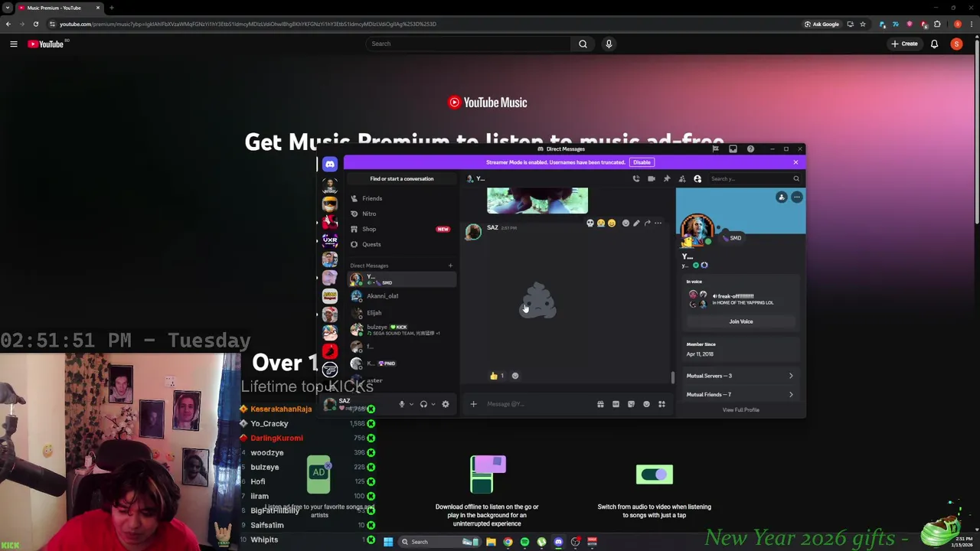Open DM with Elijah
Image resolution: width=980 pixels, height=551 pixels.
[401, 313]
